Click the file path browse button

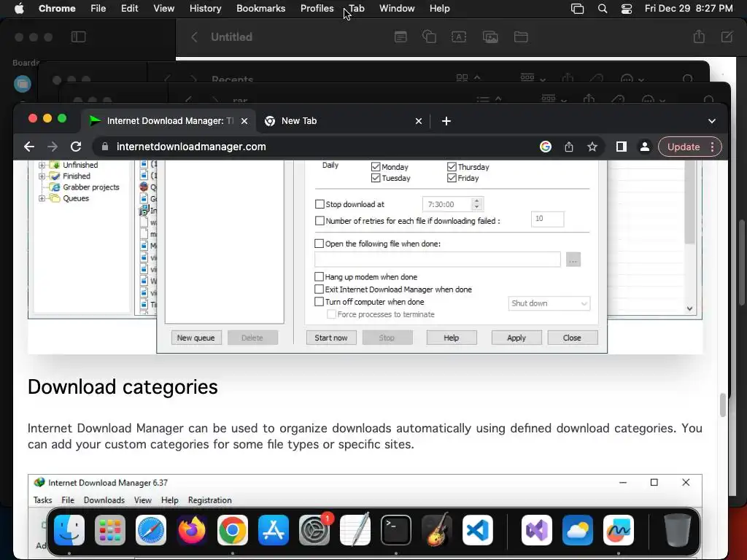tap(573, 260)
